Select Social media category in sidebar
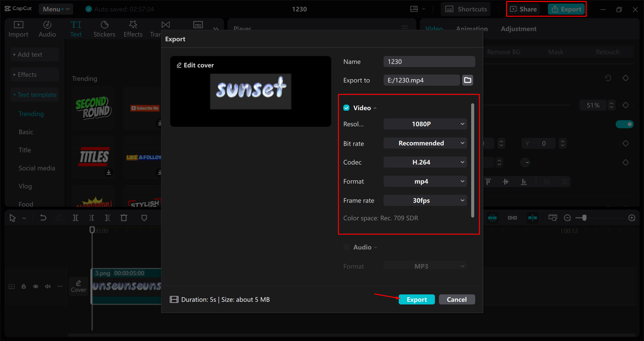Viewport: 644px width, 341px height. coord(37,168)
